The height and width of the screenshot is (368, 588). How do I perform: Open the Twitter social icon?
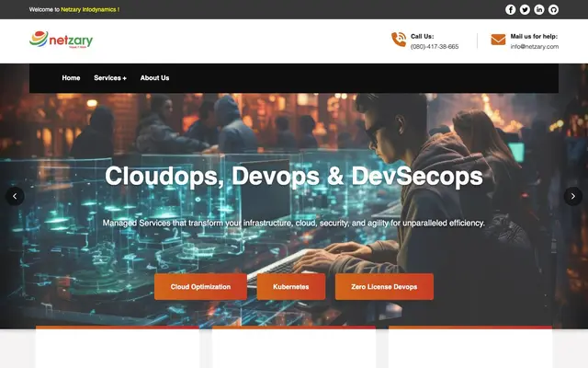tap(525, 10)
